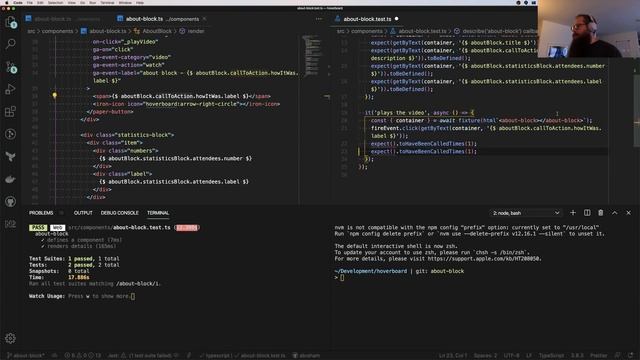Open the Docker whale view

(11, 179)
